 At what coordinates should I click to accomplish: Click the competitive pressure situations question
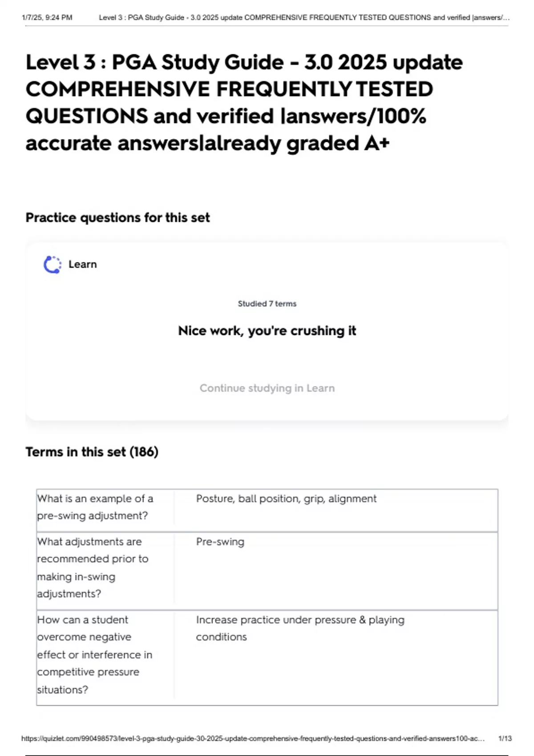94,654
